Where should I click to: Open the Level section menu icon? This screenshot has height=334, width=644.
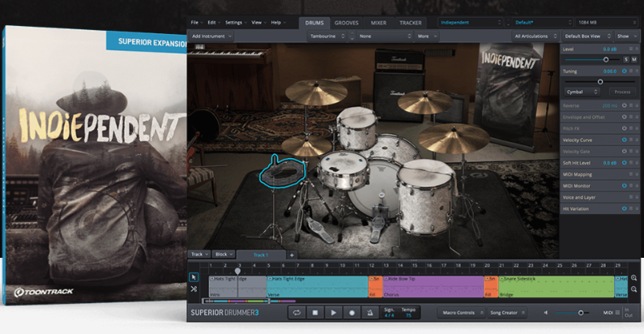[x=631, y=49]
